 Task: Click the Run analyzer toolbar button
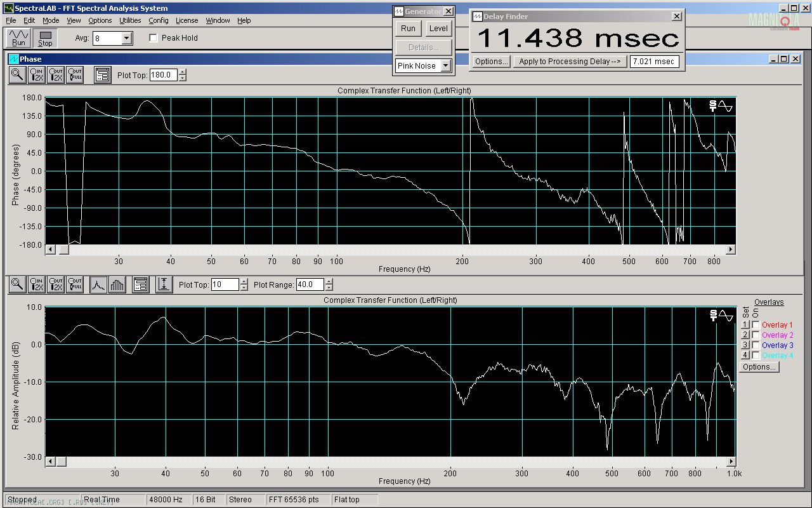(18, 38)
